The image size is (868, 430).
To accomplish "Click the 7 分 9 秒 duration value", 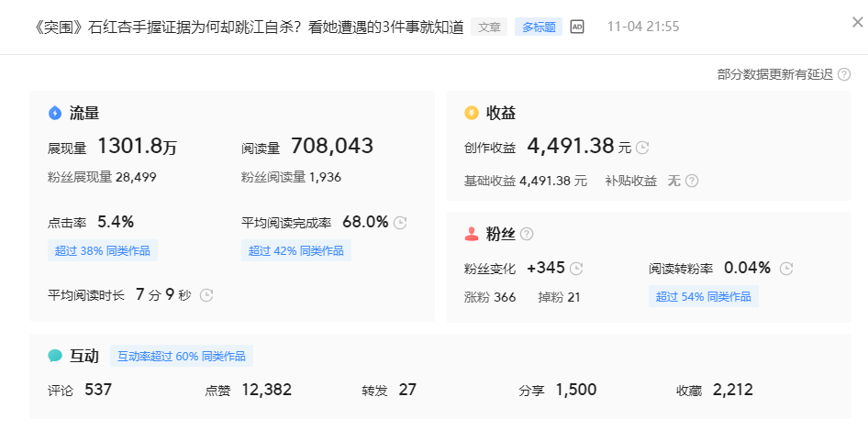I will [163, 295].
